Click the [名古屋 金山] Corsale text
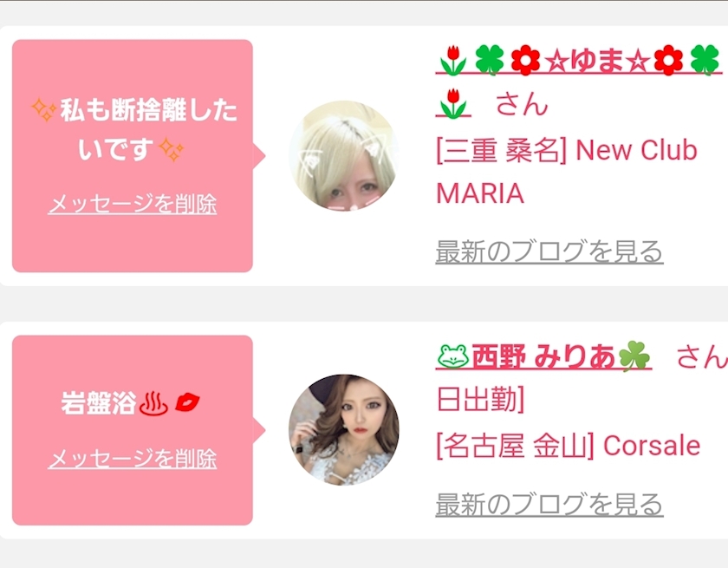This screenshot has width=728, height=568. [x=568, y=446]
